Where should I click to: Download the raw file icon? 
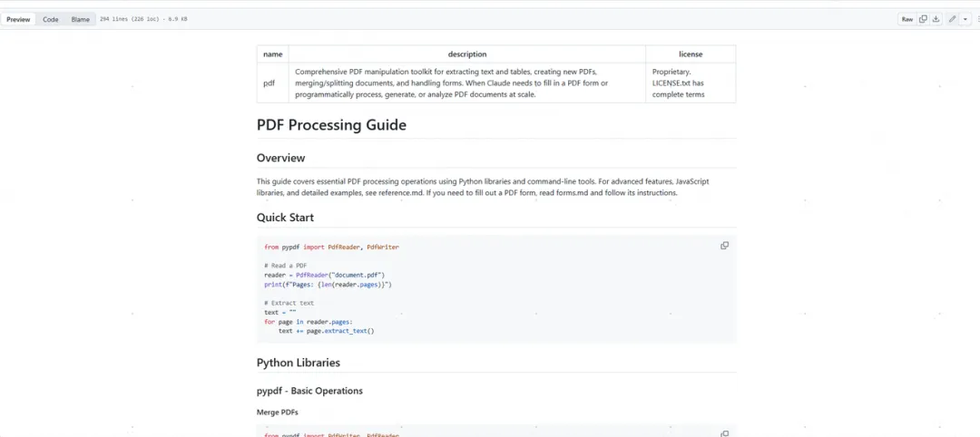(936, 19)
